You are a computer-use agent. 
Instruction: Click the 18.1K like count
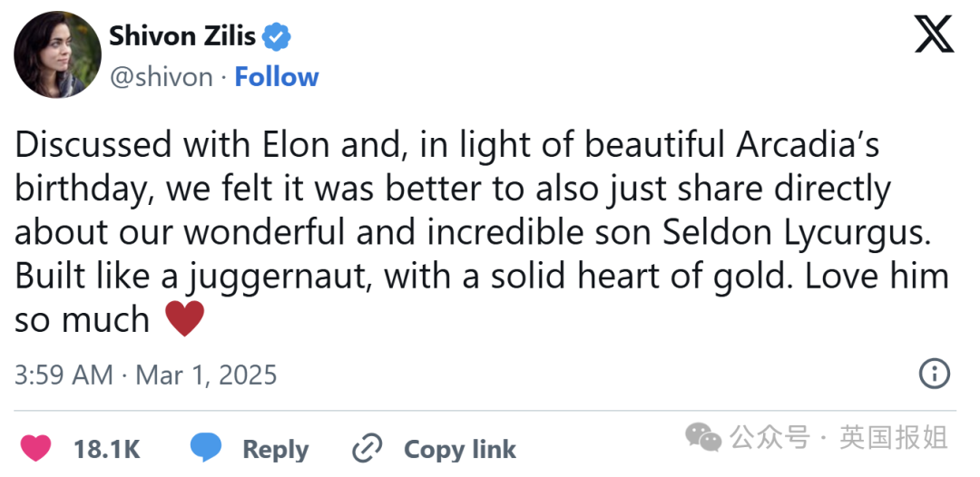(106, 449)
